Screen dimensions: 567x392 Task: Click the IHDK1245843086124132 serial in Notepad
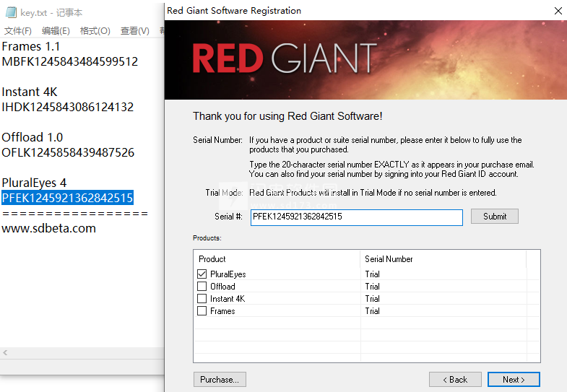(68, 108)
